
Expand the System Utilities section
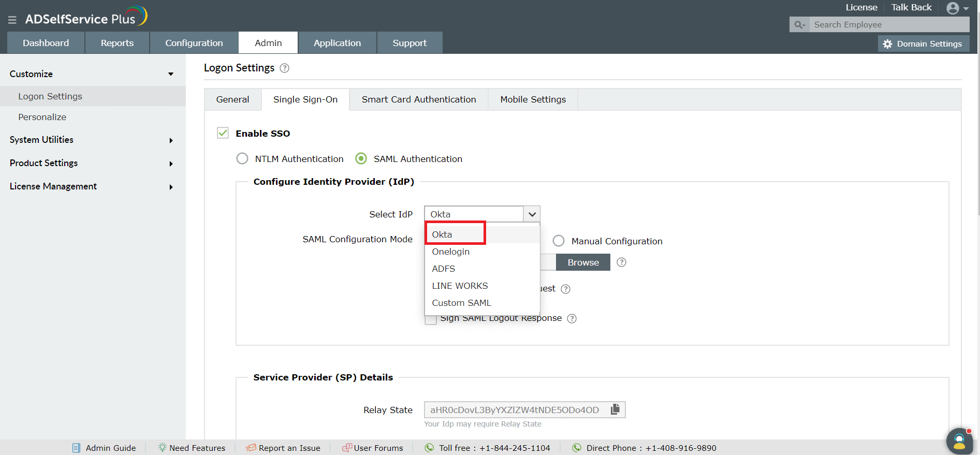point(171,140)
